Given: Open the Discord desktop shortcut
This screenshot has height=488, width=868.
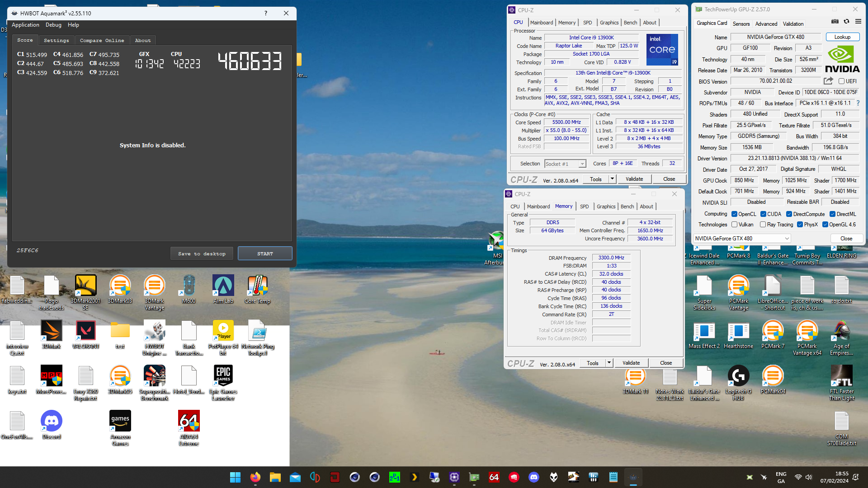Looking at the screenshot, I should (x=52, y=425).
